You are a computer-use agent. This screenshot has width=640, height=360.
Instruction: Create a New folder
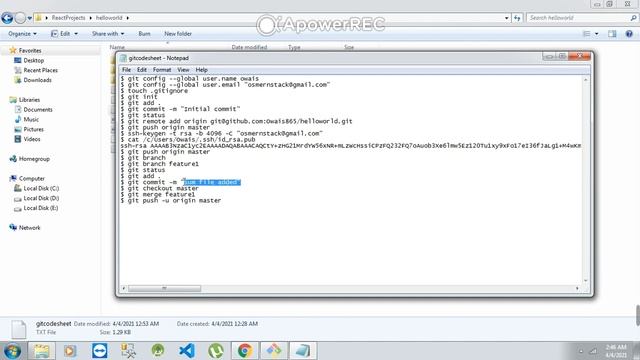pos(178,33)
